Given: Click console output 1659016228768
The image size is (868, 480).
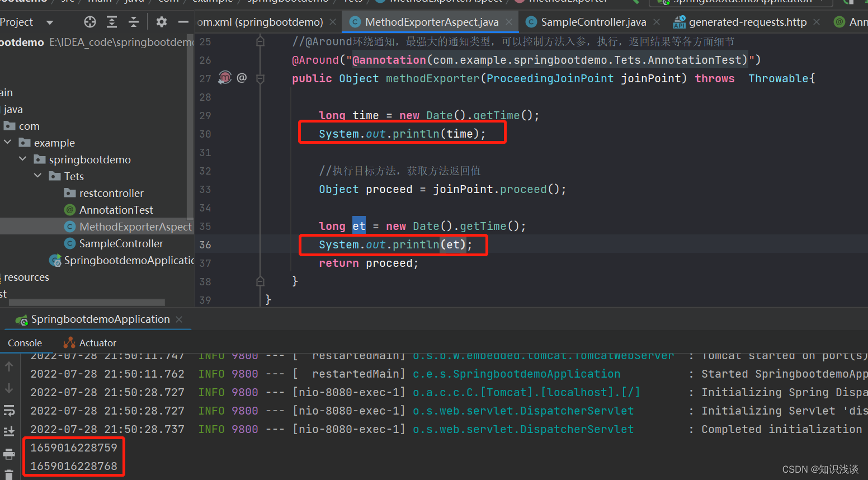Looking at the screenshot, I should [x=74, y=466].
